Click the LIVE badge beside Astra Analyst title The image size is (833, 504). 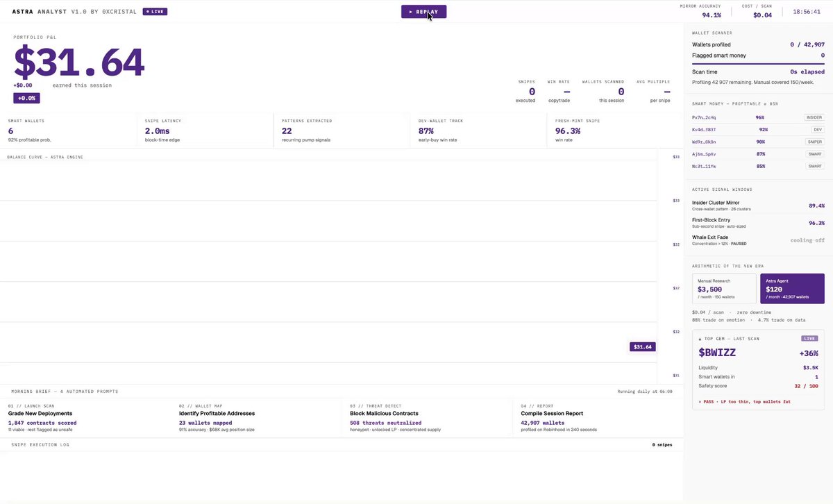click(155, 12)
